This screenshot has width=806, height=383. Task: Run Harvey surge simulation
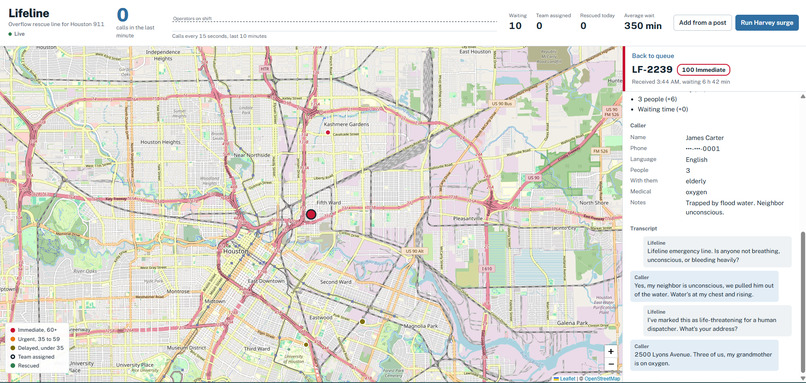767,23
